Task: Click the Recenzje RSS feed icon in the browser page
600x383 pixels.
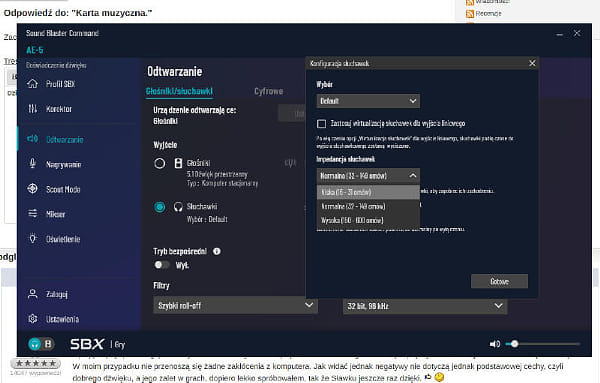Action: pos(470,14)
